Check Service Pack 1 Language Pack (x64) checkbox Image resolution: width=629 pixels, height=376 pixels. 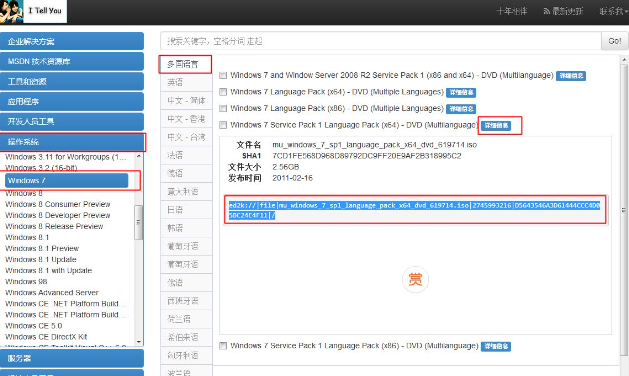click(x=223, y=125)
